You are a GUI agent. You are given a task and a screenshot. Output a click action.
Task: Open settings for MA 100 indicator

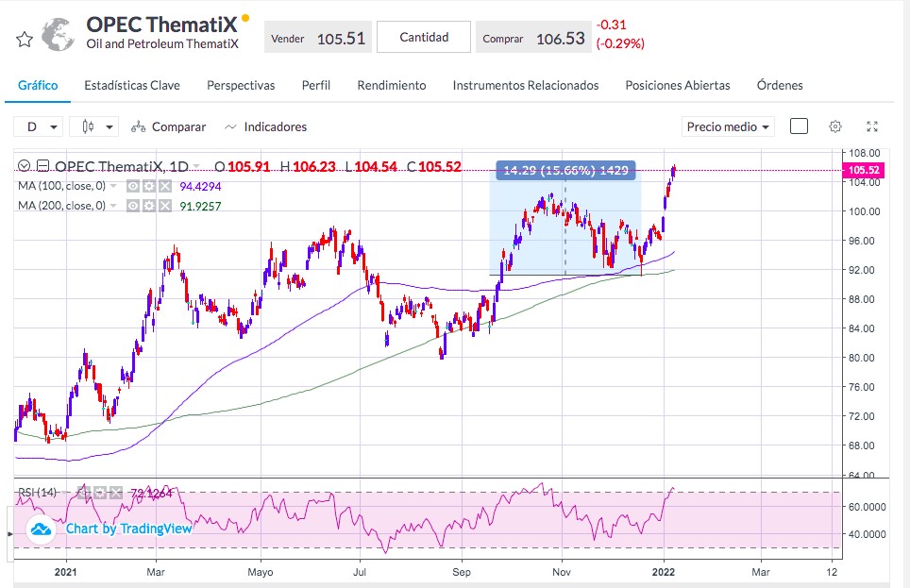click(149, 186)
